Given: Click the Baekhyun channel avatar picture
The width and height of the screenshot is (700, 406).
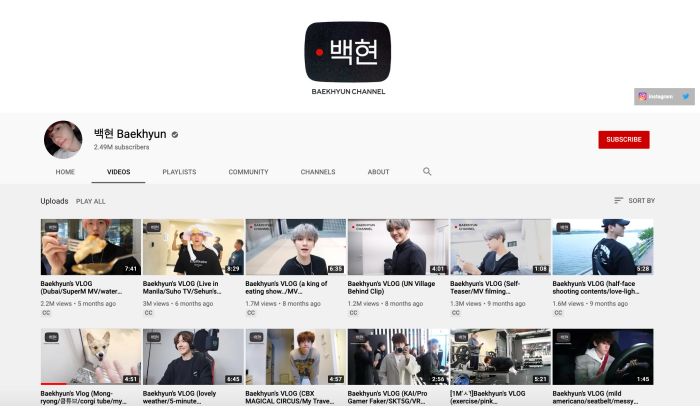Looking at the screenshot, I should (x=63, y=139).
